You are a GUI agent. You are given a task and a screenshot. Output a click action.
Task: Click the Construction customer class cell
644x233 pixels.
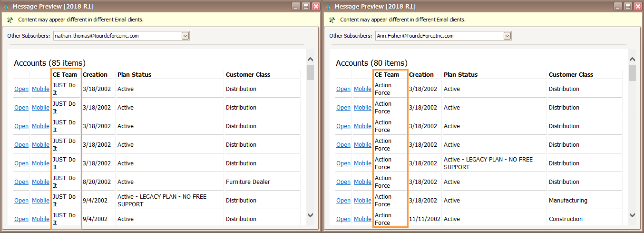pos(566,219)
